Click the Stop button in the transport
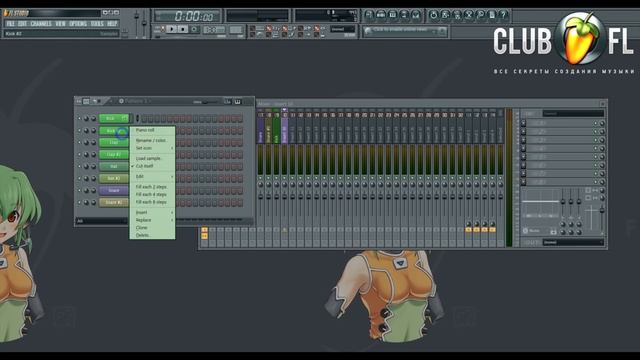Viewport: 640px width, 360px height. [182, 29]
